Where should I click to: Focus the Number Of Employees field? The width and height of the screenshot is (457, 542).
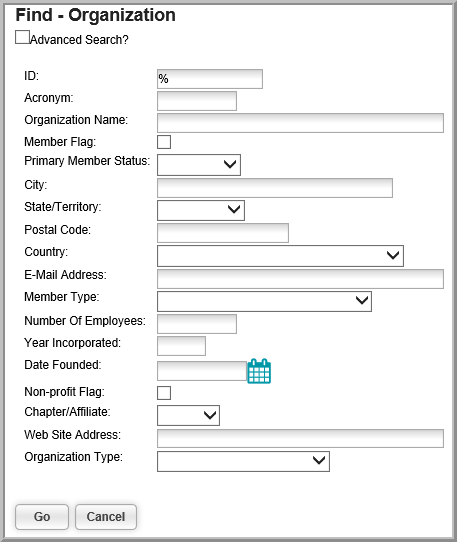(x=197, y=324)
